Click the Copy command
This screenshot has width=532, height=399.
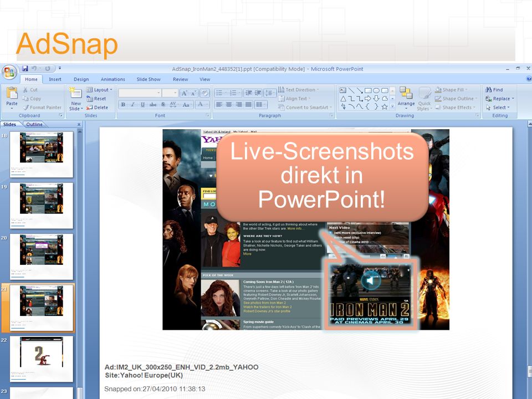(x=32, y=99)
